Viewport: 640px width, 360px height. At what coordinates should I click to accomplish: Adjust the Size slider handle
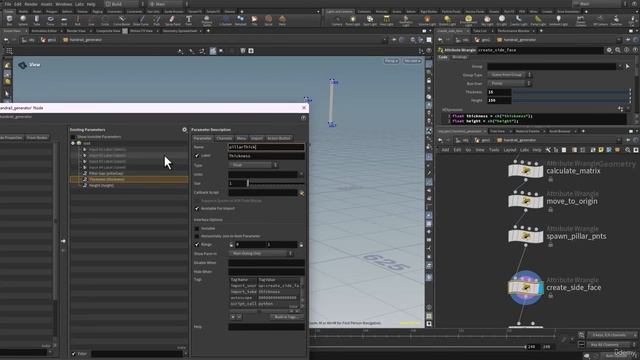[x=248, y=184]
